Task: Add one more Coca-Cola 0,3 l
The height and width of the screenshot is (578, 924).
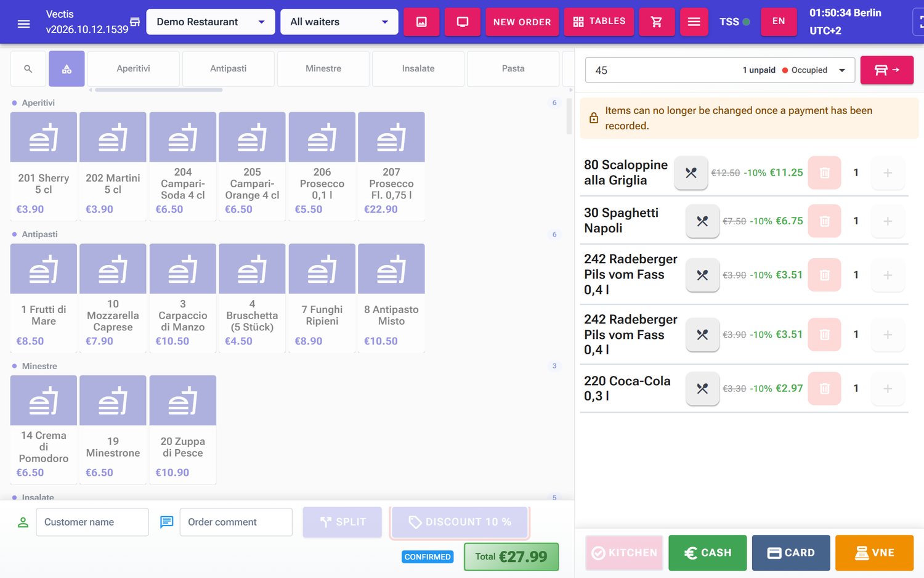Action: pyautogui.click(x=888, y=389)
